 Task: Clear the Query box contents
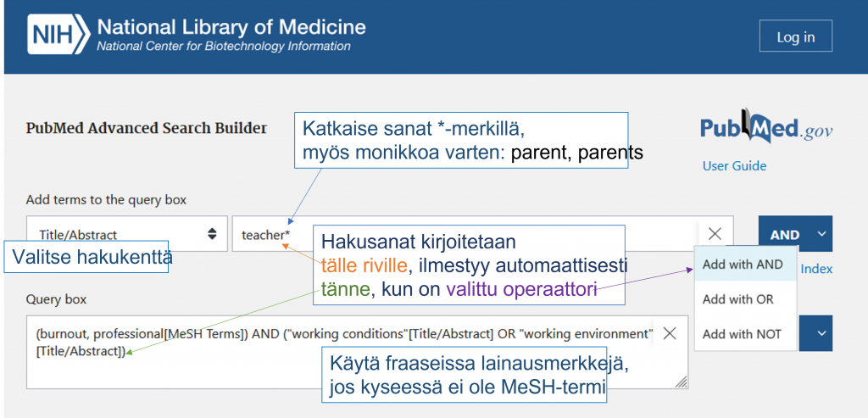pos(670,332)
